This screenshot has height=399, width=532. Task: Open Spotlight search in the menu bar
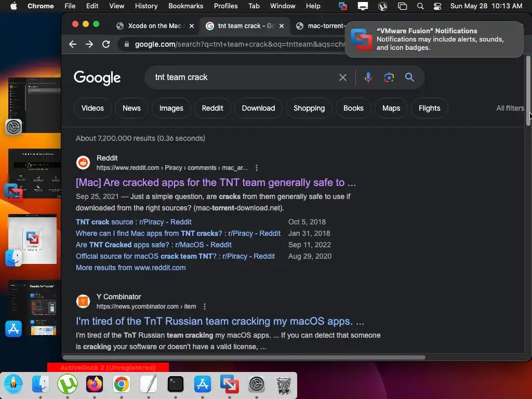420,6
